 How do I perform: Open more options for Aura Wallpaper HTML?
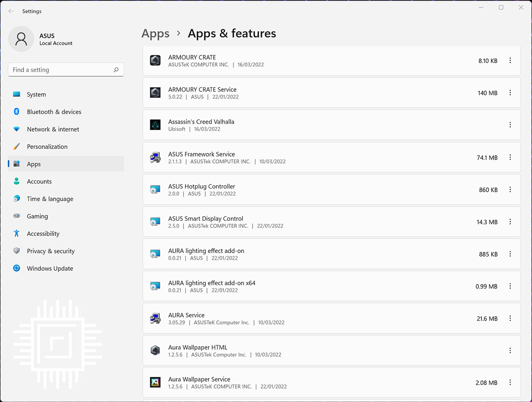(510, 351)
